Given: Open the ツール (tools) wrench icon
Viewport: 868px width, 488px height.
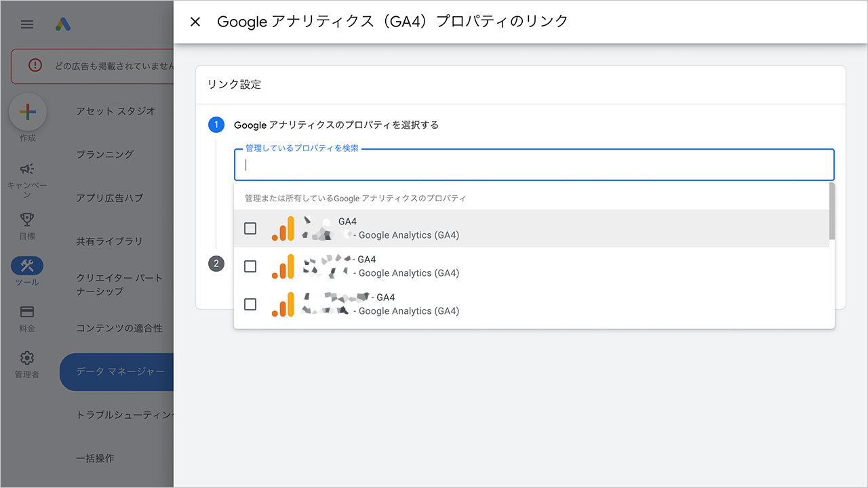Looking at the screenshot, I should [26, 266].
